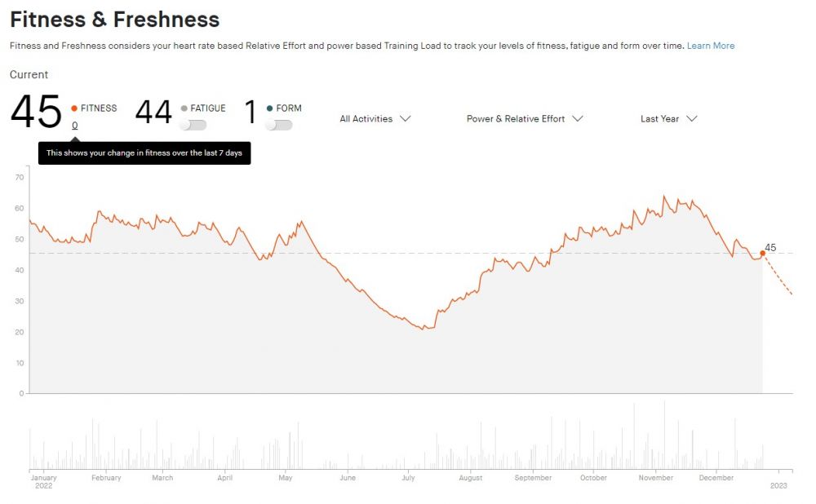The width and height of the screenshot is (816, 504).
Task: Toggle the Fatigue line switch on
Action: coord(193,125)
